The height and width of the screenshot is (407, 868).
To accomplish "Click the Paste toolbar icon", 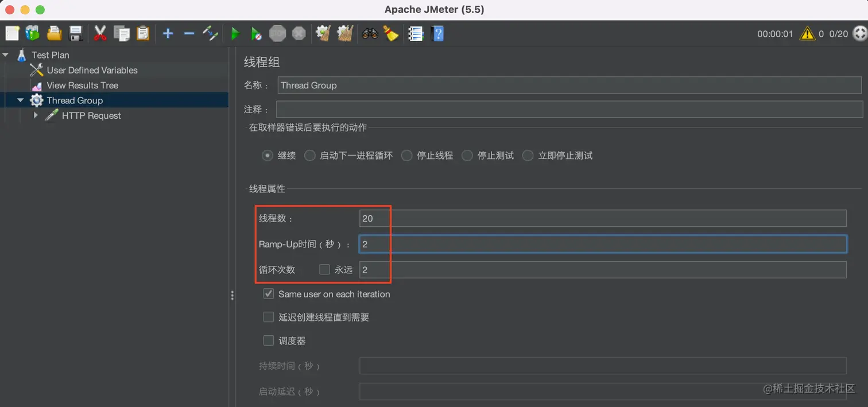I will tap(143, 33).
